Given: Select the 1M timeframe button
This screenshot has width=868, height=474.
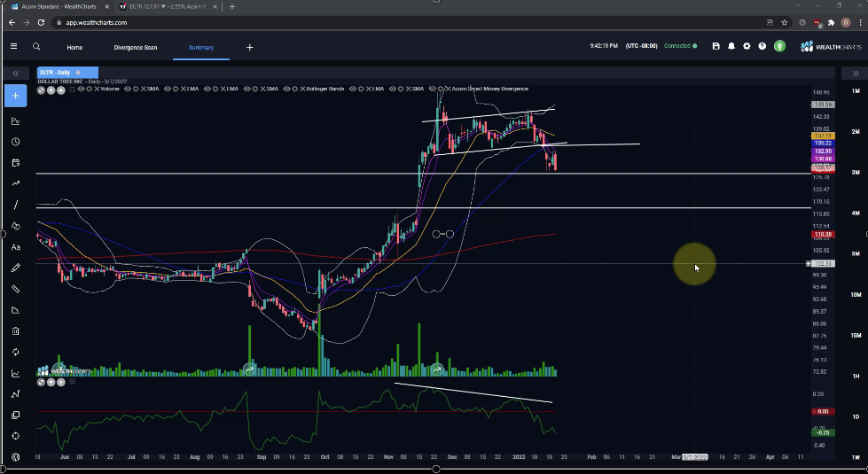Looking at the screenshot, I should (856, 90).
